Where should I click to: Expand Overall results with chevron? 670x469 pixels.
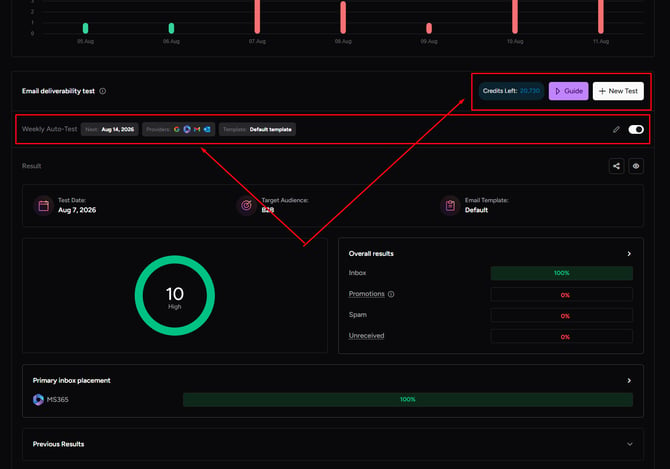629,254
